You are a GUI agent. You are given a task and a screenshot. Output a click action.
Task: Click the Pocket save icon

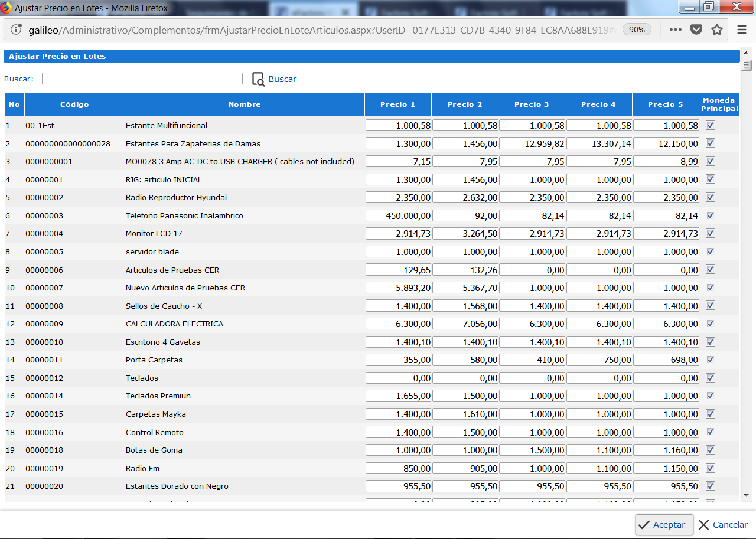coord(696,30)
